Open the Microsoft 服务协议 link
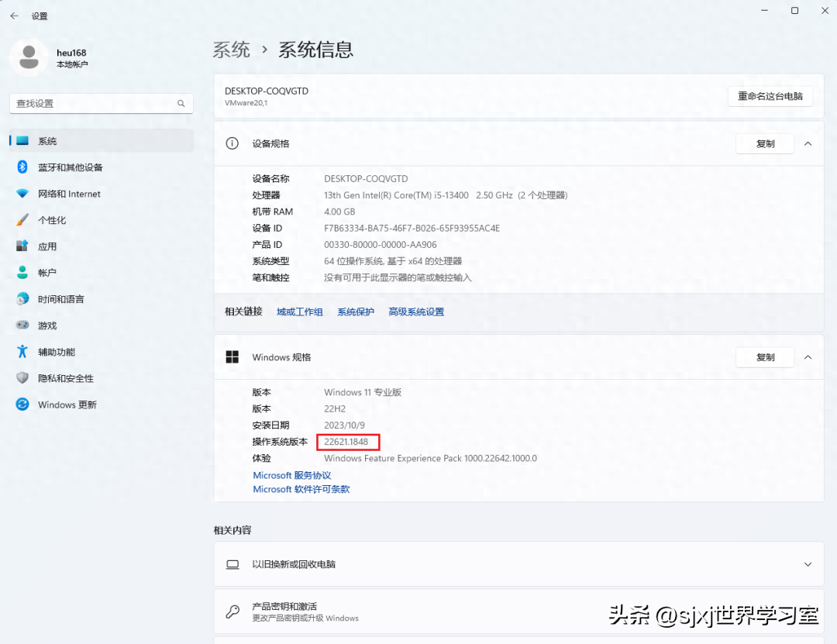This screenshot has width=837, height=644. [292, 475]
